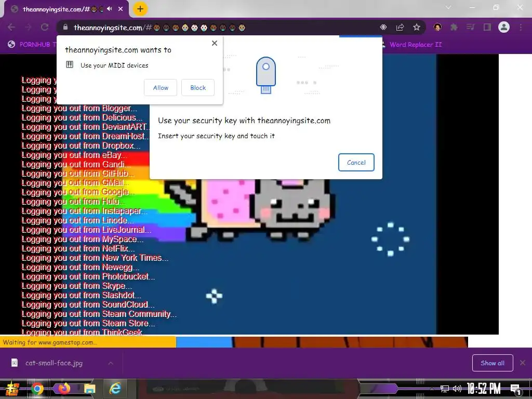Click the "Waiting for www.gamestop.com..." status text

(50, 342)
